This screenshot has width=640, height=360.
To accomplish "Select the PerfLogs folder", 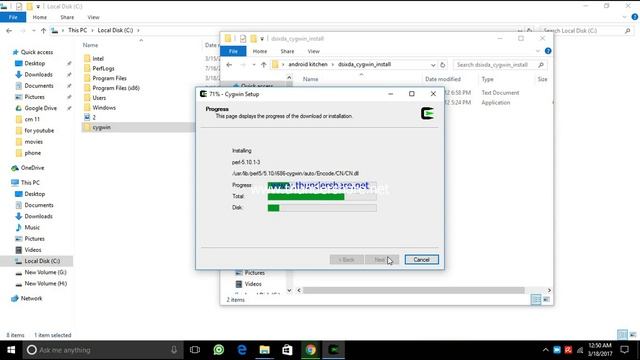I will [x=103, y=69].
